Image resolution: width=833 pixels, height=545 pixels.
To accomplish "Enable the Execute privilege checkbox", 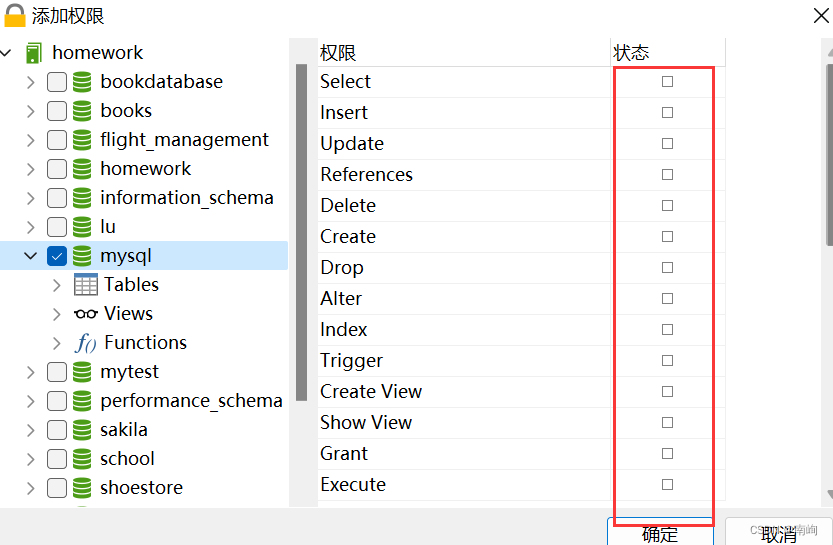I will tap(667, 484).
